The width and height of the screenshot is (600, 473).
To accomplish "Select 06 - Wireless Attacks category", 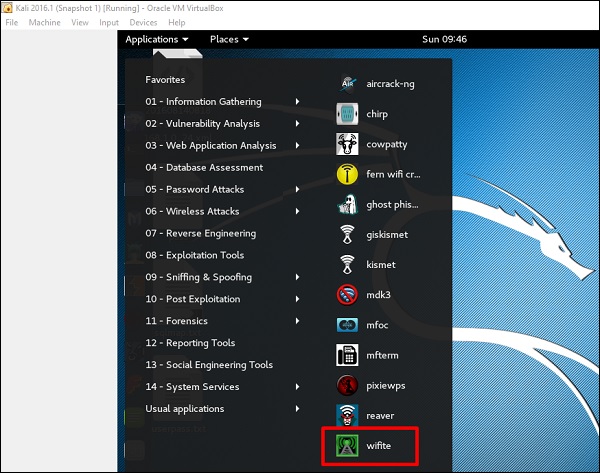I will [x=192, y=212].
